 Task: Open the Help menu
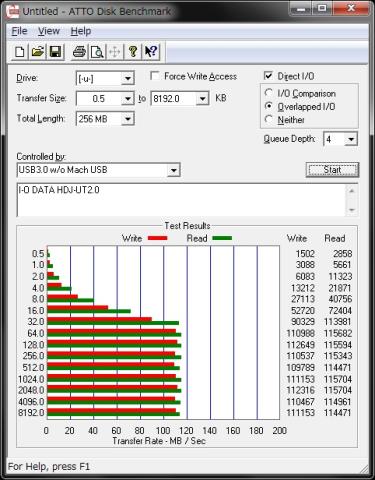pos(81,31)
